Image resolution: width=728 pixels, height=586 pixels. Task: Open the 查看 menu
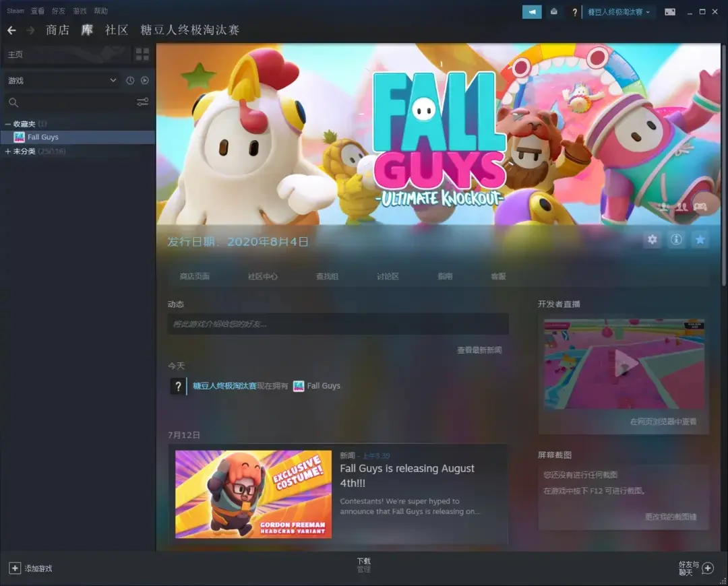[38, 11]
